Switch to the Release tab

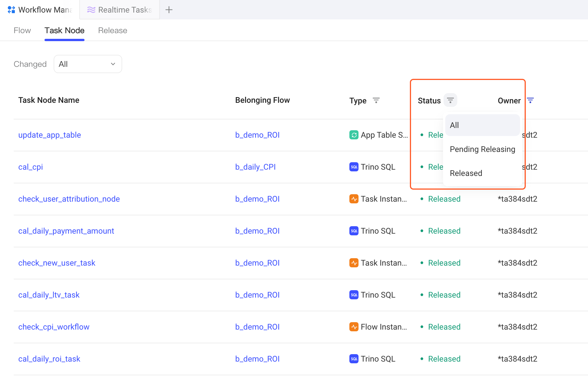point(113,30)
